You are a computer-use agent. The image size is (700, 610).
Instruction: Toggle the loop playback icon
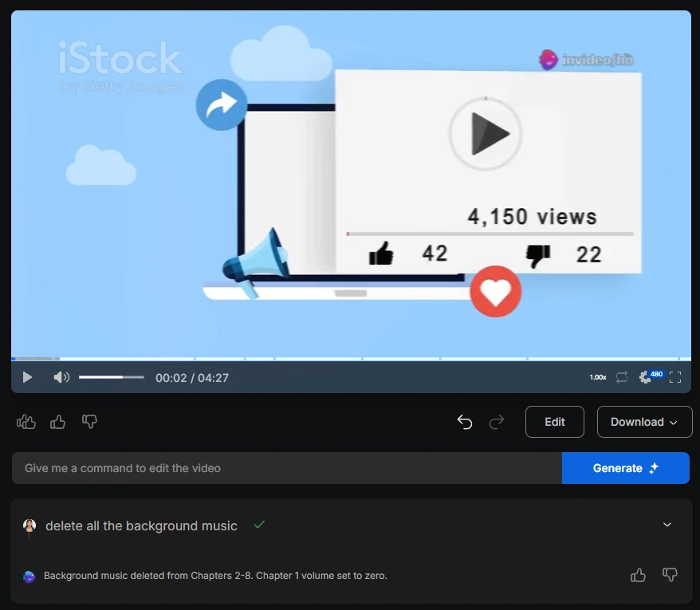(622, 377)
